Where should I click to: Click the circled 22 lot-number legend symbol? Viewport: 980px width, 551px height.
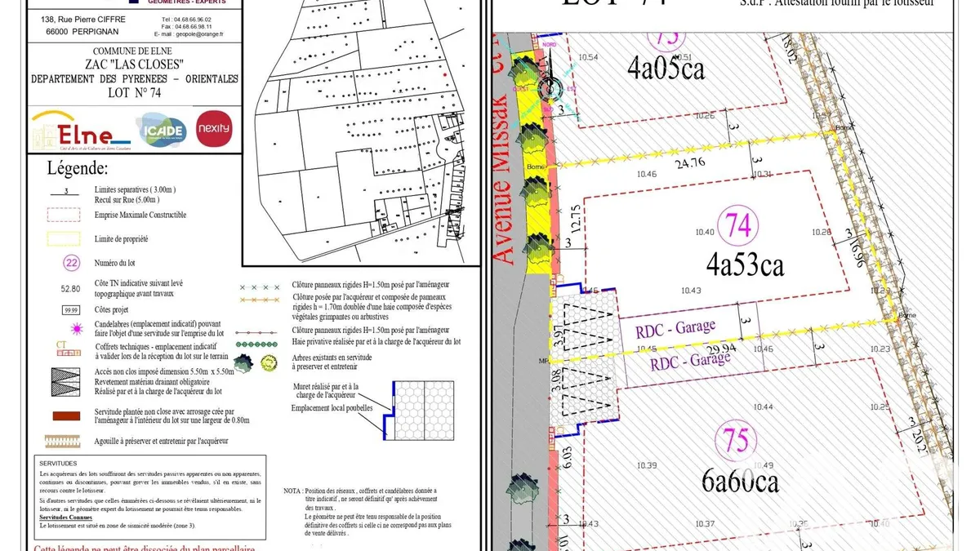tap(71, 264)
